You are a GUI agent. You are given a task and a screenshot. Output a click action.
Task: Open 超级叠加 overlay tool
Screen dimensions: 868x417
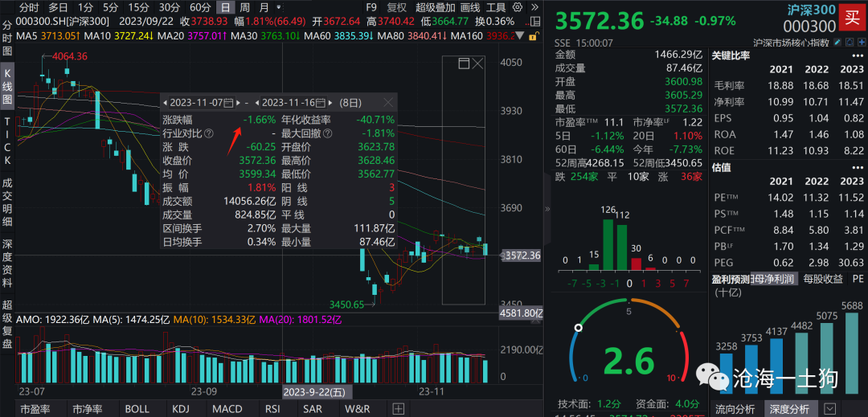435,7
